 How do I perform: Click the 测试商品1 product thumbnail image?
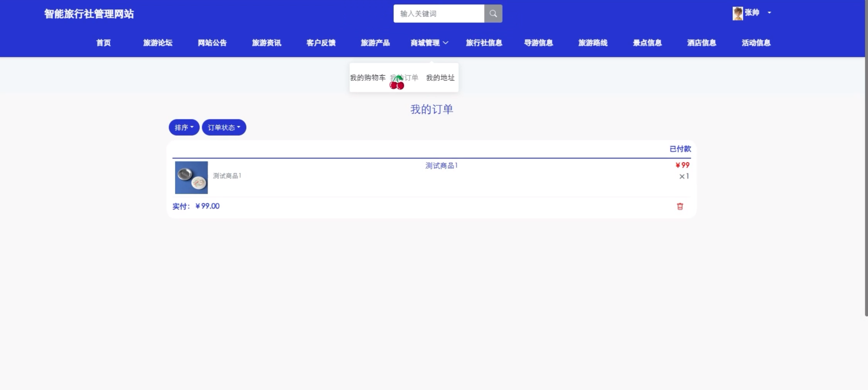point(191,178)
